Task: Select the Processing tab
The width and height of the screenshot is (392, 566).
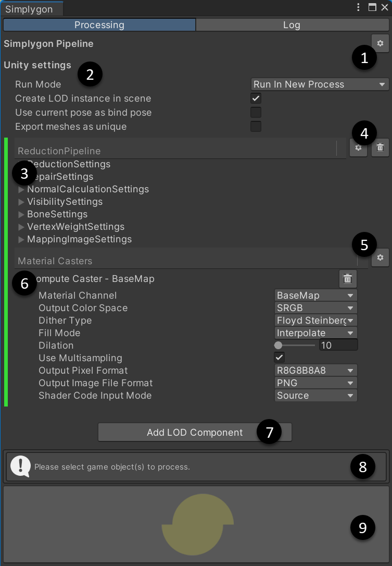Action: [99, 24]
